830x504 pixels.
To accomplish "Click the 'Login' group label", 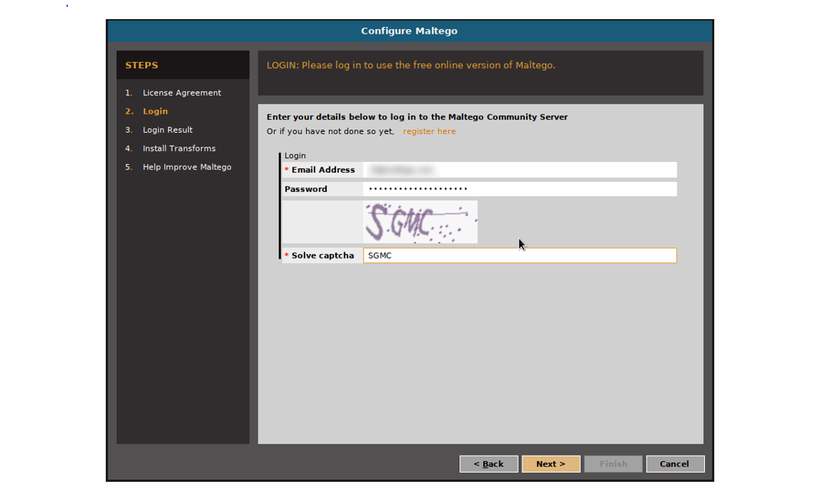I will click(295, 156).
